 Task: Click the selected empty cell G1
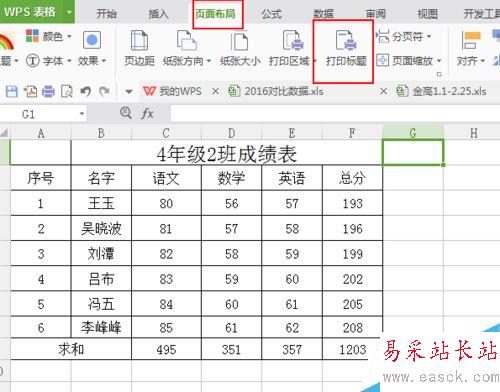(x=413, y=152)
